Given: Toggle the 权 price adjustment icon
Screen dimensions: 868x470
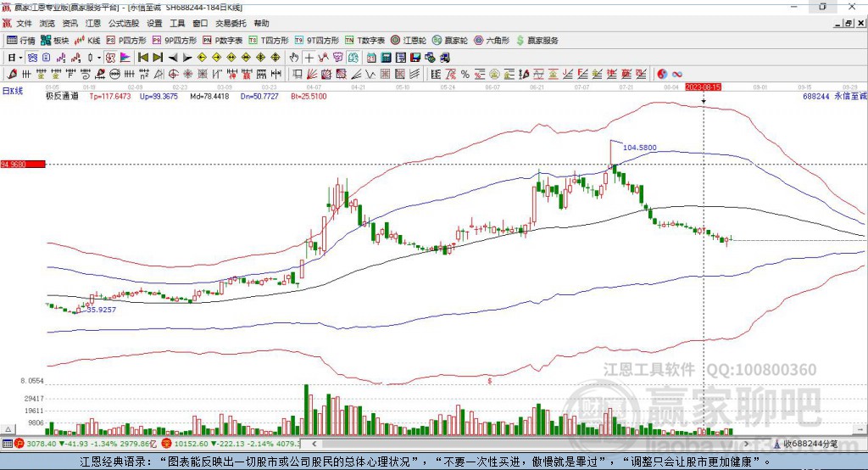Looking at the screenshot, I should click(111, 58).
